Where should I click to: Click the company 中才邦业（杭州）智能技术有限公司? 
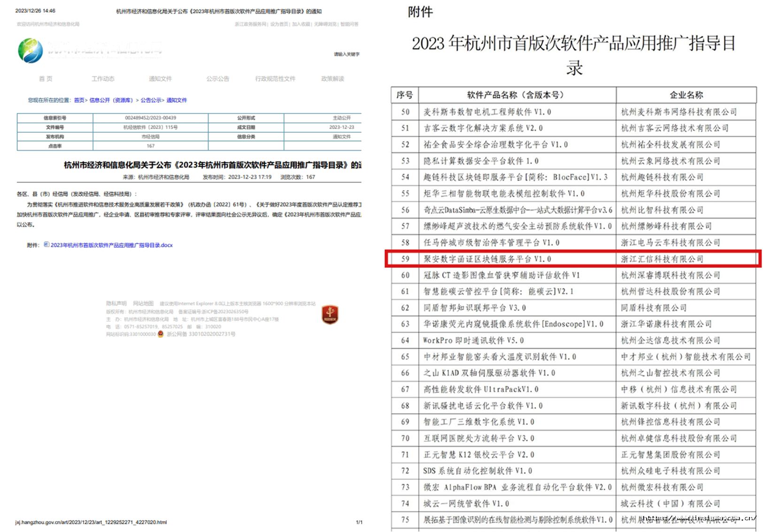pos(686,357)
